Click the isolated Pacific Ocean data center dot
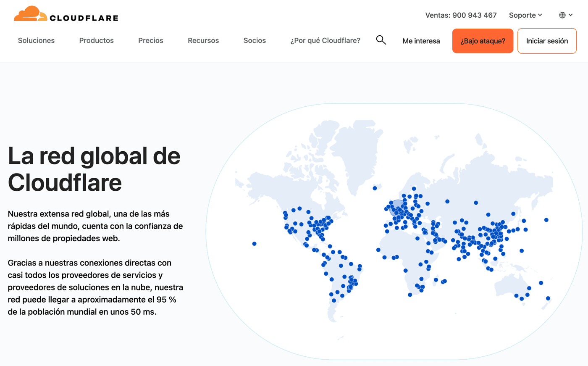This screenshot has width=588, height=366. [254, 244]
